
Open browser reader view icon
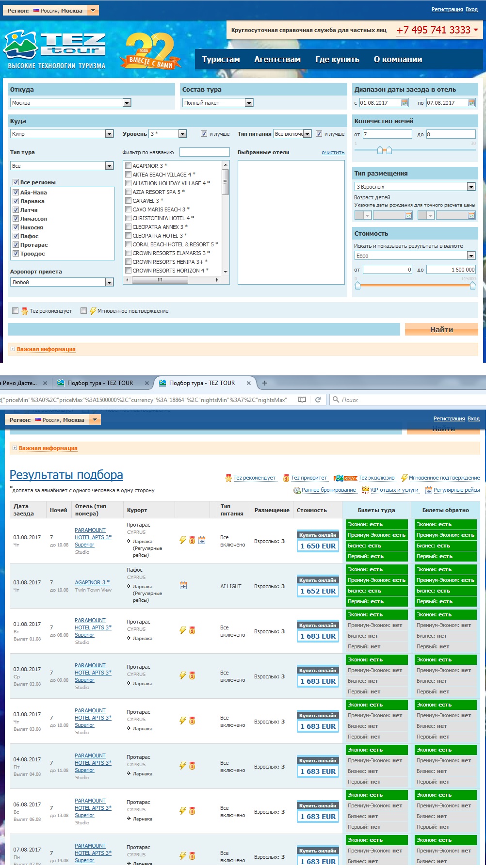click(302, 400)
